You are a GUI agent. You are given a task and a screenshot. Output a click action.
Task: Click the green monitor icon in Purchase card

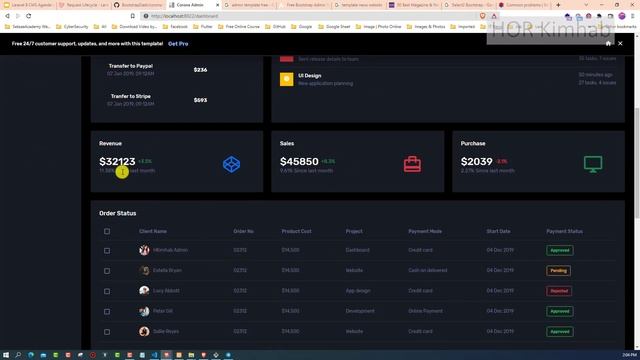point(593,164)
